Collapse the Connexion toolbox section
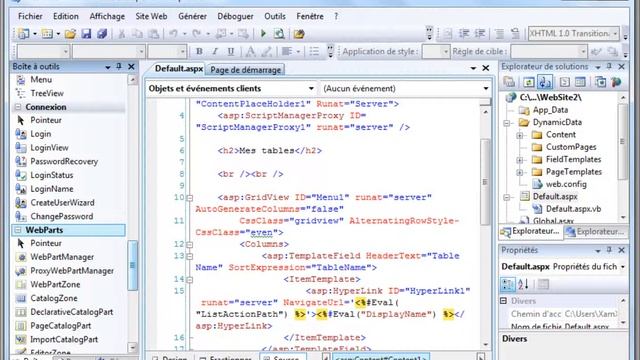 pyautogui.click(x=18, y=107)
